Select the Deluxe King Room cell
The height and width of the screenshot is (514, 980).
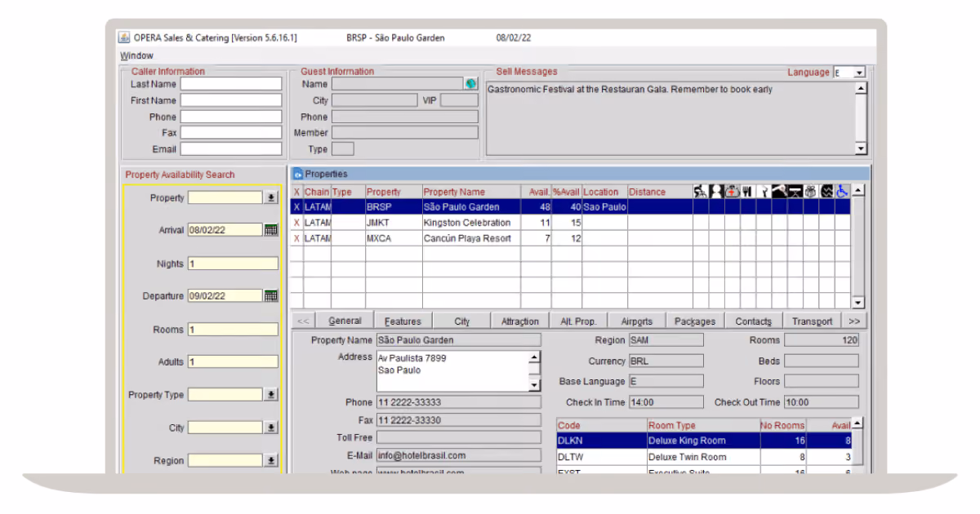pos(703,441)
